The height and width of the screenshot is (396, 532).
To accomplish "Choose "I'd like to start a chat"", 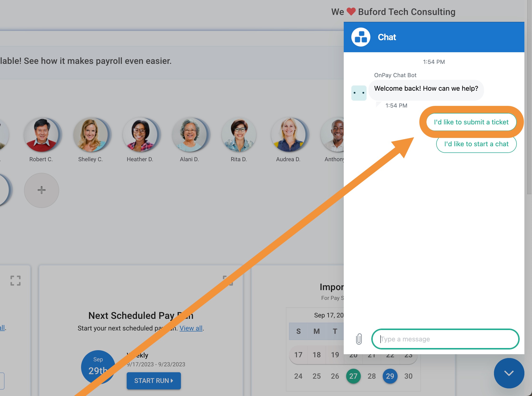I will 476,144.
